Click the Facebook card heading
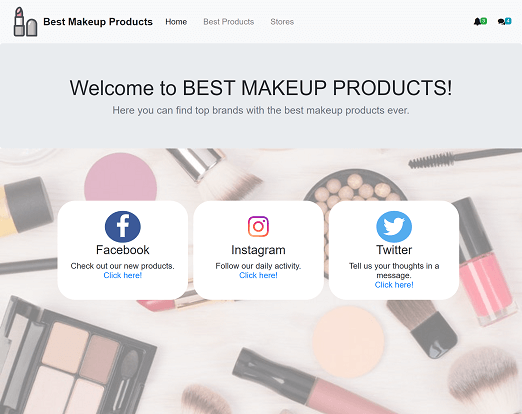 point(123,250)
